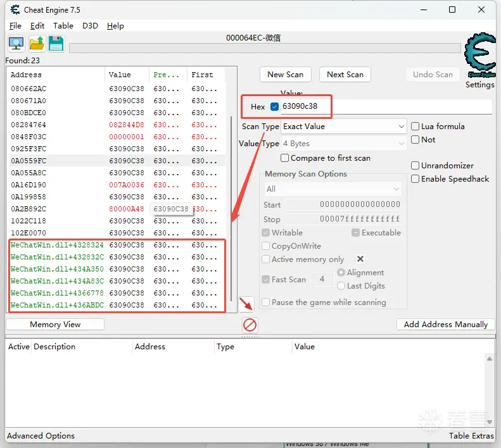The height and width of the screenshot is (448, 501).
Task: Enable the Lua formula checkbox
Action: point(415,127)
